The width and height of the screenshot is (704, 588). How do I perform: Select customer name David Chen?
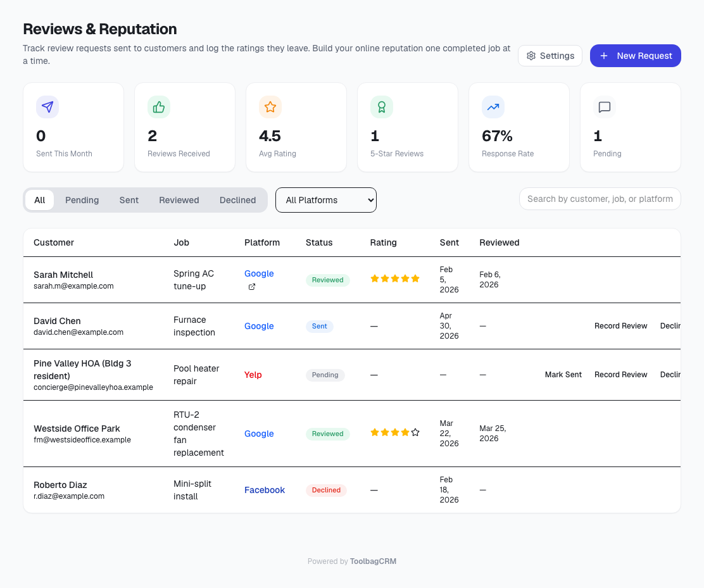coord(57,321)
